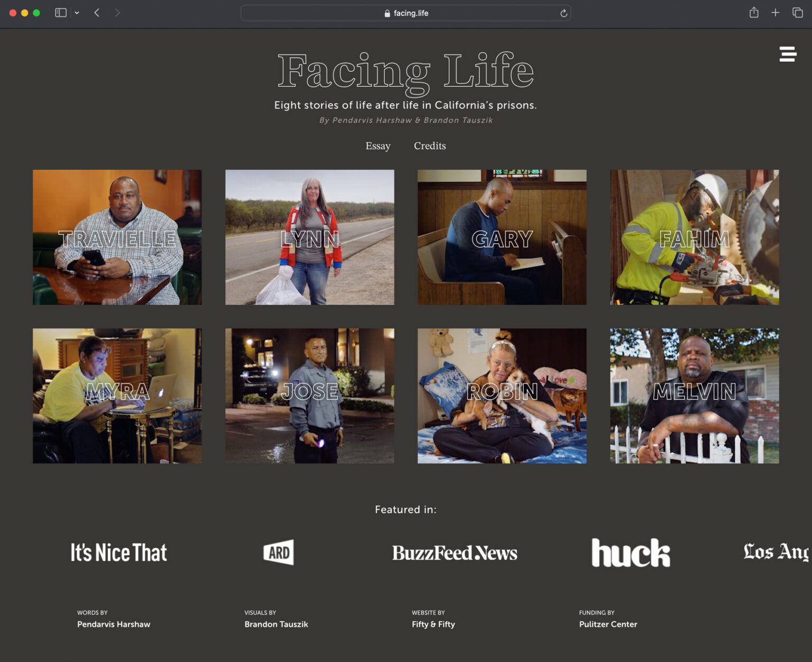Go forward with the forward arrow
The height and width of the screenshot is (662, 812).
point(117,13)
